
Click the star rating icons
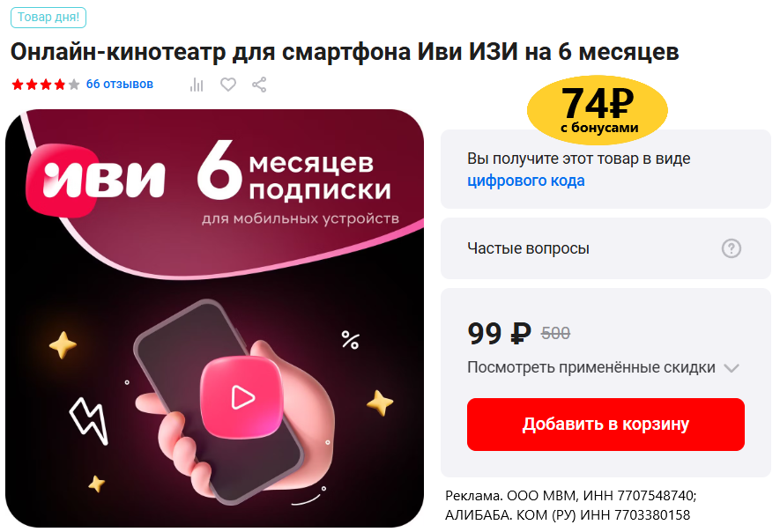coord(46,85)
